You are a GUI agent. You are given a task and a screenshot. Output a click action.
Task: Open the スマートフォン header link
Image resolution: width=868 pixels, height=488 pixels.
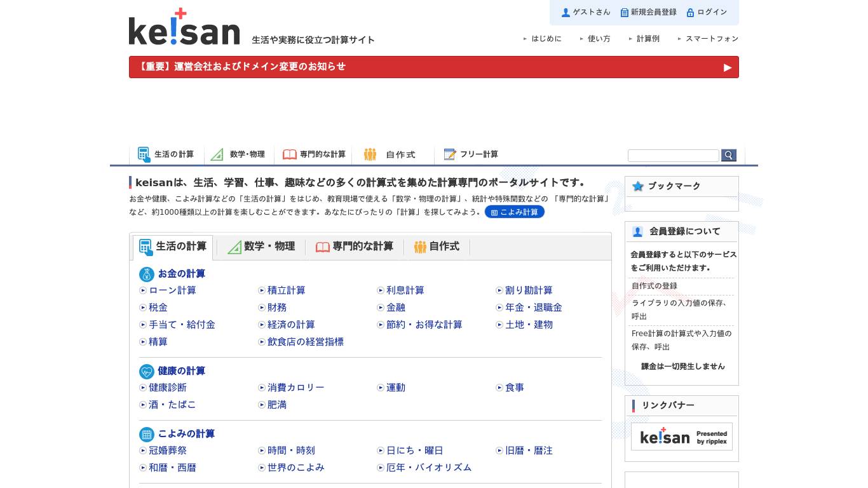pos(712,39)
